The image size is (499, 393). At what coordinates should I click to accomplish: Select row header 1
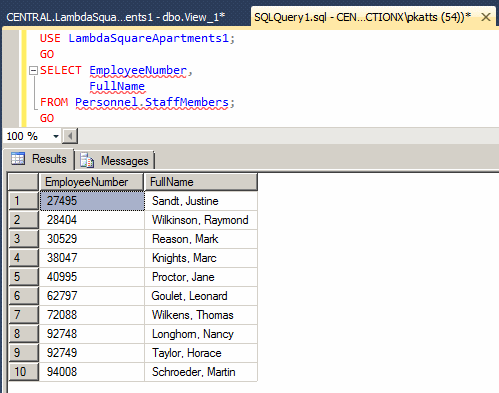click(23, 201)
